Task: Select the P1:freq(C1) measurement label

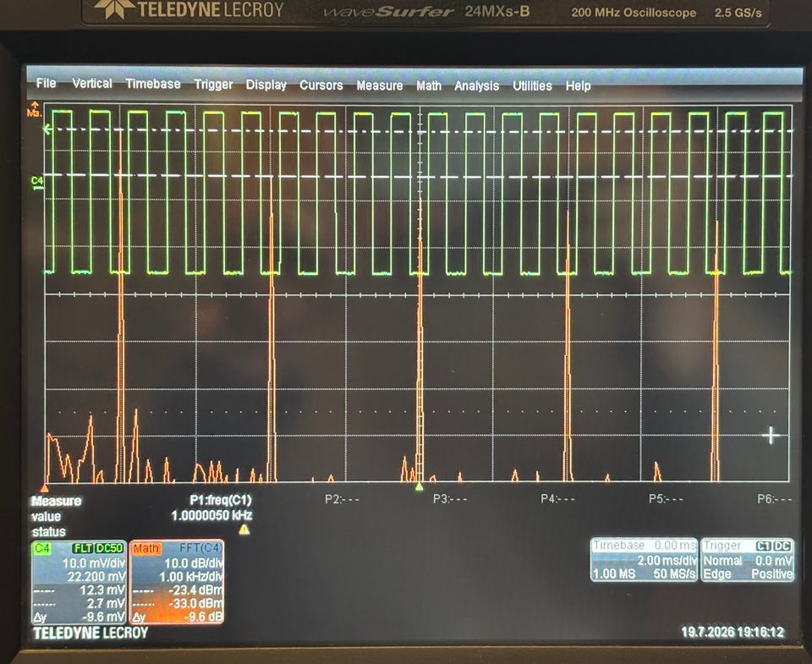Action: 221,500
